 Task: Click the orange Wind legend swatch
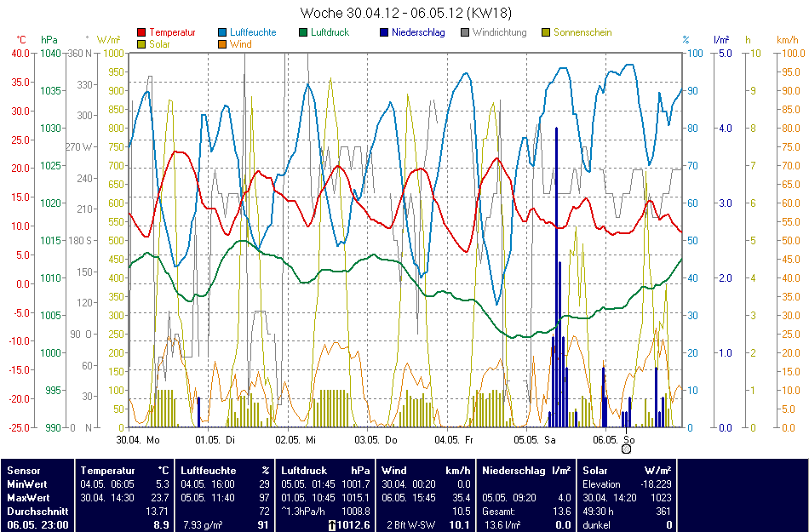pos(223,44)
